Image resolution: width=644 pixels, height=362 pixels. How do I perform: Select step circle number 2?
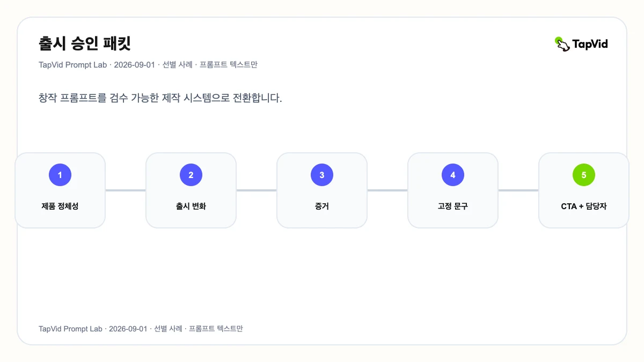point(191,175)
